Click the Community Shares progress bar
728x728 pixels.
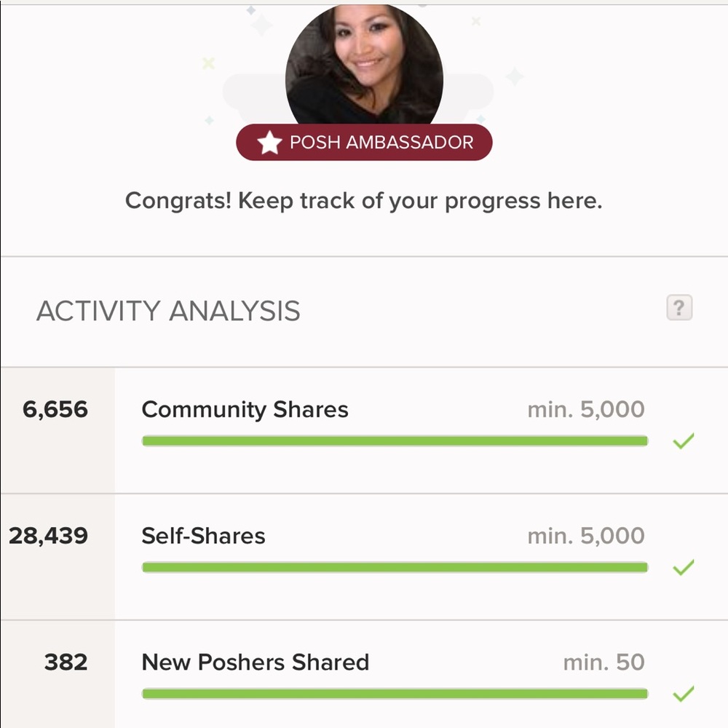tap(395, 441)
